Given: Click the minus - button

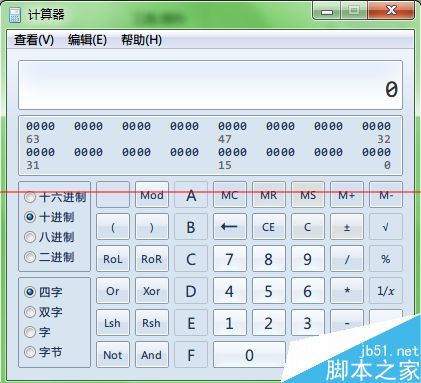Looking at the screenshot, I should click(x=347, y=323).
